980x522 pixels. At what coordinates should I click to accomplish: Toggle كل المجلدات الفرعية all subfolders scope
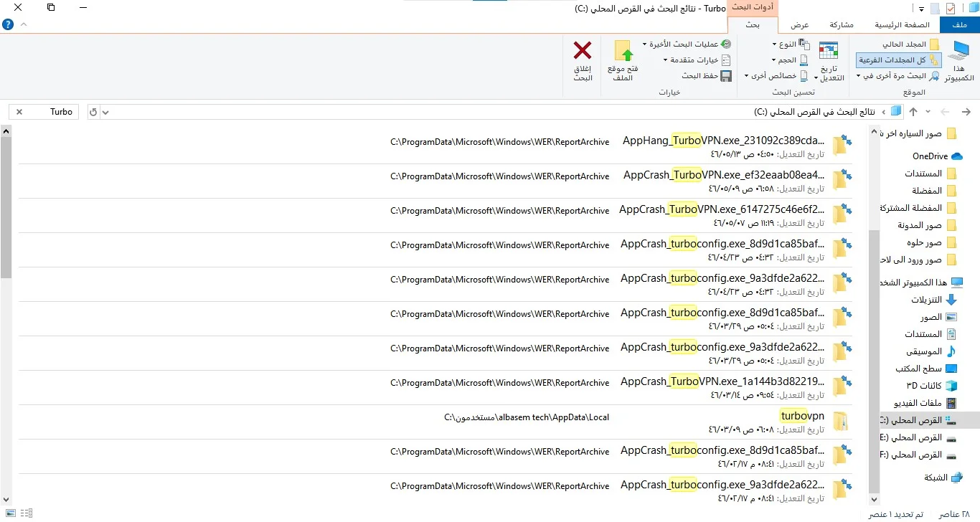pyautogui.click(x=898, y=60)
